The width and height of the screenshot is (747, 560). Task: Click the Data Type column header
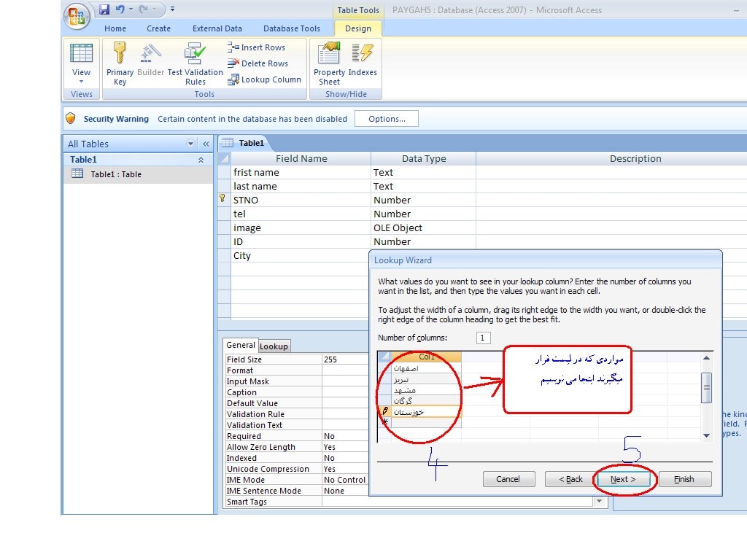pos(423,158)
